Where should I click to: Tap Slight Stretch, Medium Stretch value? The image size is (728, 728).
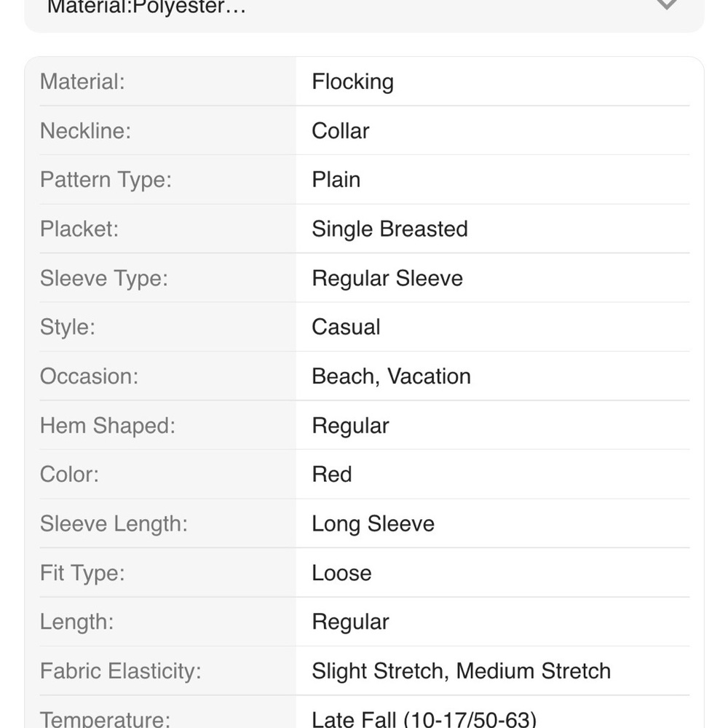click(x=461, y=671)
